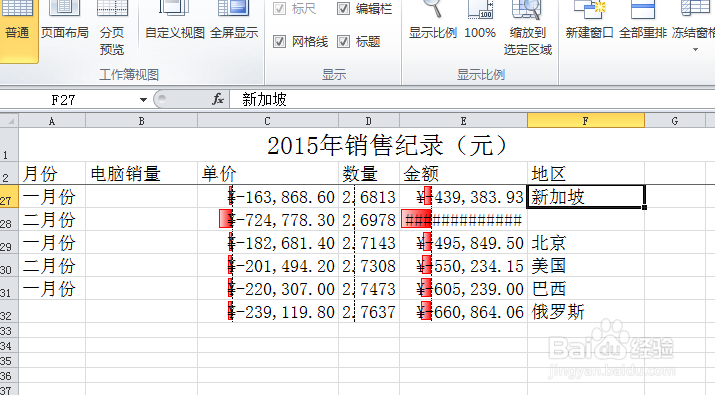This screenshot has width=715, height=395.
Task: Click 缩放到选定区域 zoom to selection
Action: (x=528, y=28)
